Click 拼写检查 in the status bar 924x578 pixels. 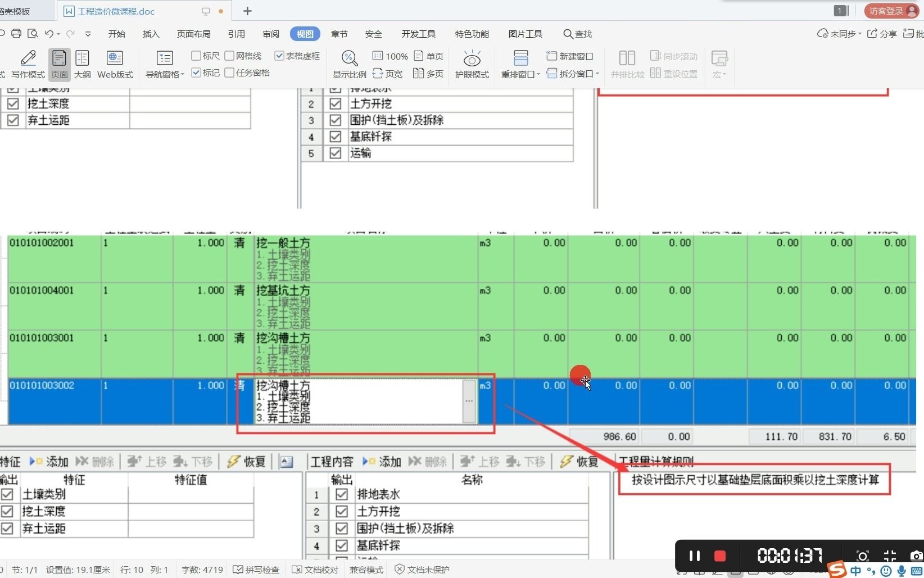pos(256,570)
